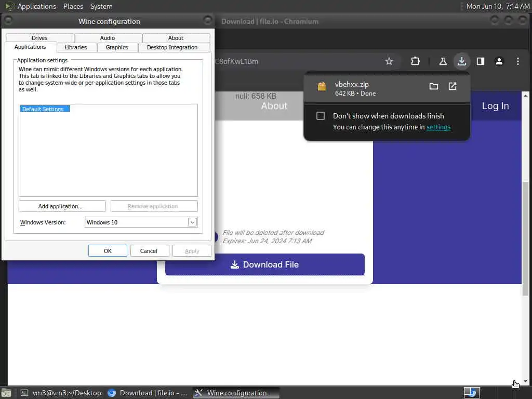Confirm with the OK button

[x=108, y=251]
